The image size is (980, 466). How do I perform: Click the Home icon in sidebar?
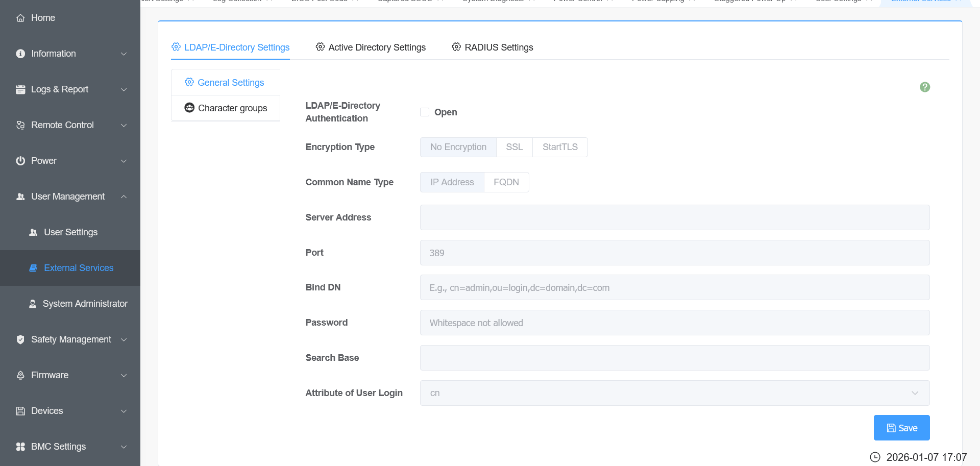20,18
